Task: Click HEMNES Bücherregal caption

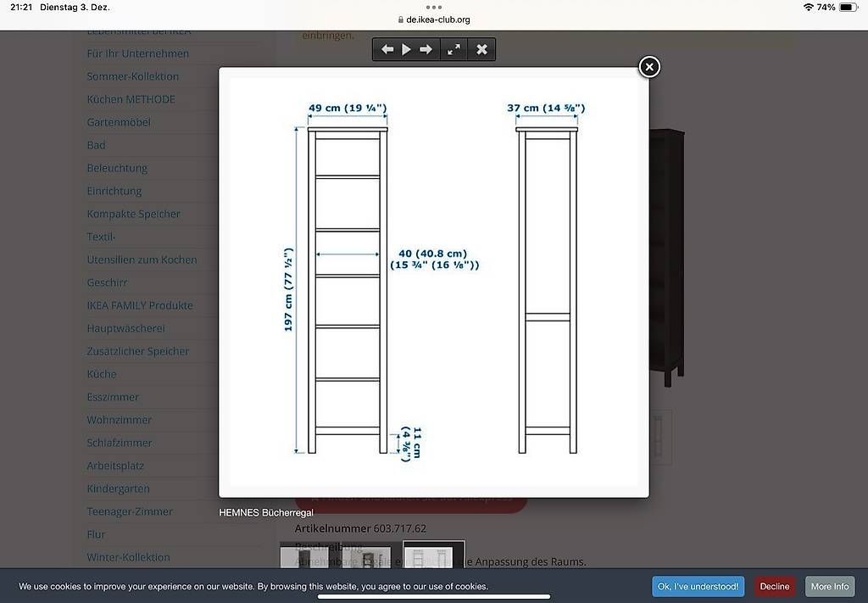Action: click(x=266, y=513)
